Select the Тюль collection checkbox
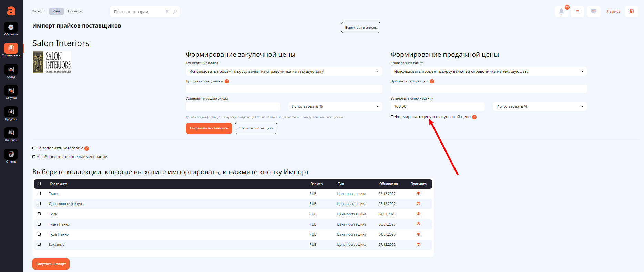This screenshot has height=272, width=644. pos(39,214)
